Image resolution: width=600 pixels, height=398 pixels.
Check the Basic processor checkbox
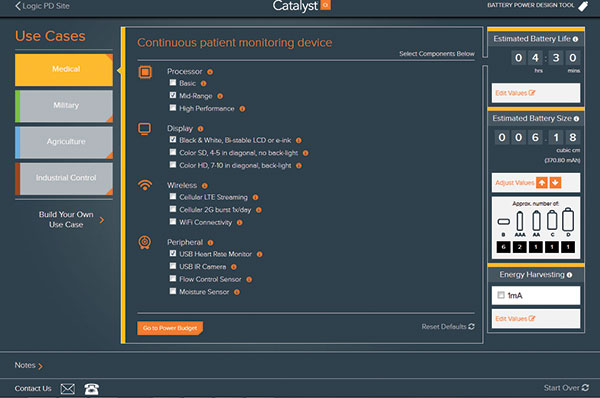(x=173, y=83)
